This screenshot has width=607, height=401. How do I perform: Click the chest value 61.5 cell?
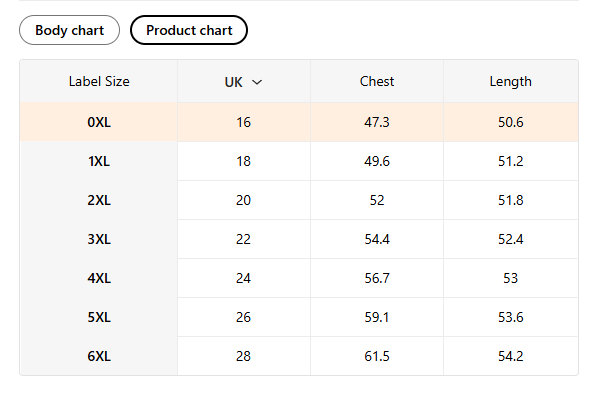pyautogui.click(x=377, y=356)
